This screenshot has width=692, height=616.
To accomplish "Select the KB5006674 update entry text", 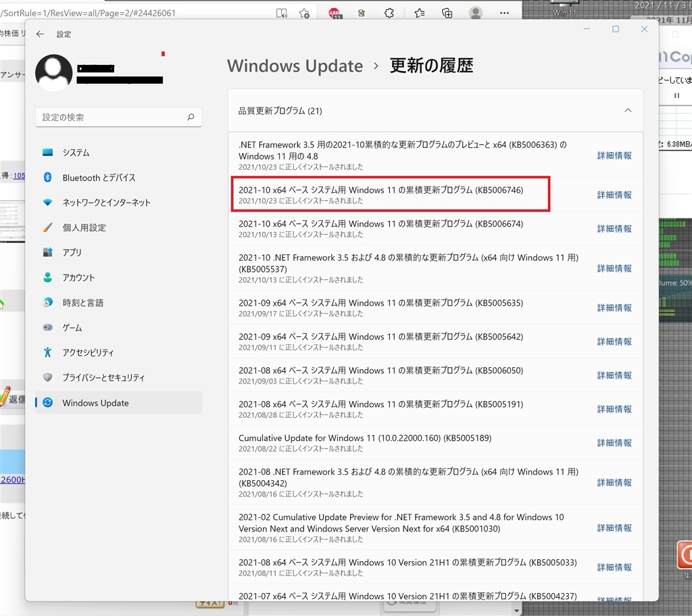I will (x=381, y=224).
